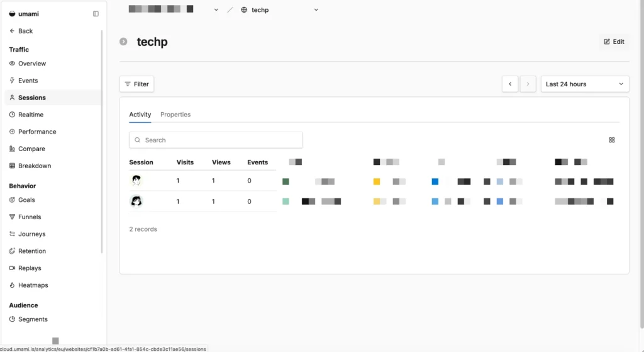Open the Replays section
The width and height of the screenshot is (644, 352).
[30, 268]
